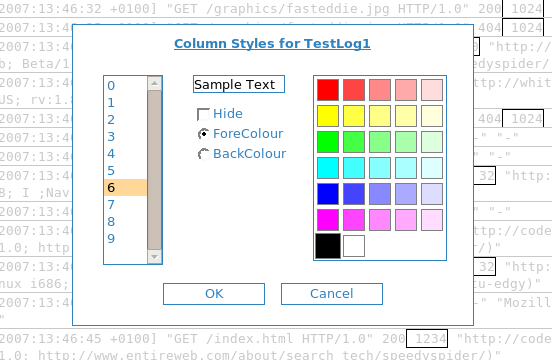This screenshot has width=552, height=360.
Task: Click the list scroll down arrow
Action: [x=155, y=257]
